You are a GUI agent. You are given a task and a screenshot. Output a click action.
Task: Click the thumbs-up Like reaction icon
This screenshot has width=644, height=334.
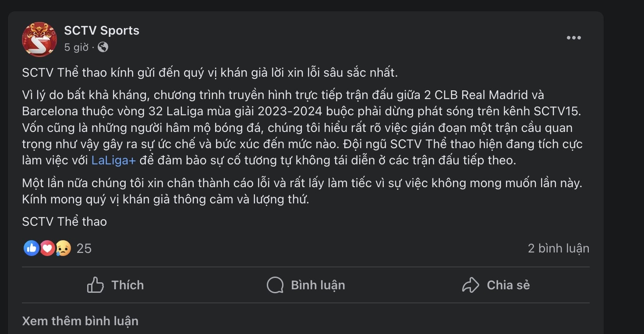[31, 248]
